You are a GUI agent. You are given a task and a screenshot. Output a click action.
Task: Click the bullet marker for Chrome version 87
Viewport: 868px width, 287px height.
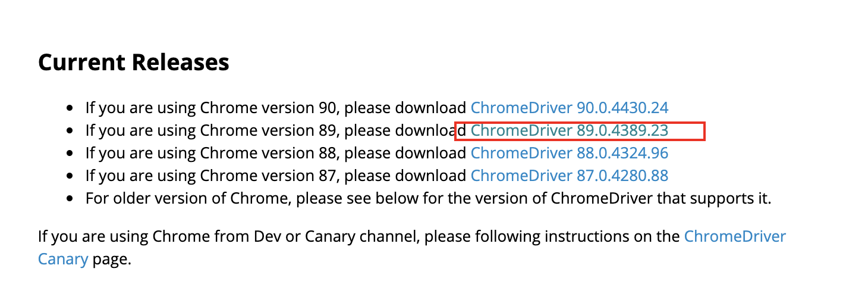tap(71, 176)
